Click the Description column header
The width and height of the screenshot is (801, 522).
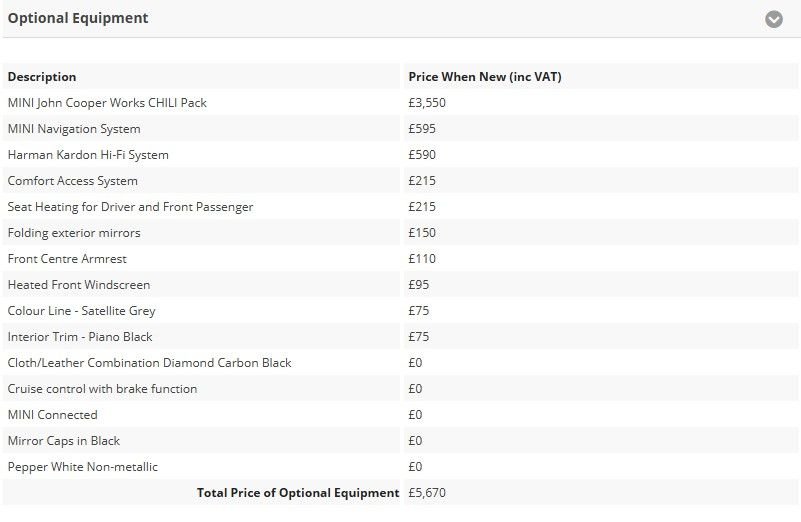click(x=42, y=77)
